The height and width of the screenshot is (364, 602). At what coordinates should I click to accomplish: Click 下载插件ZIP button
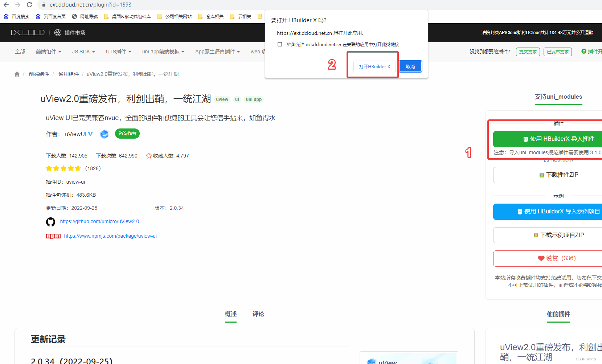pyautogui.click(x=548, y=175)
